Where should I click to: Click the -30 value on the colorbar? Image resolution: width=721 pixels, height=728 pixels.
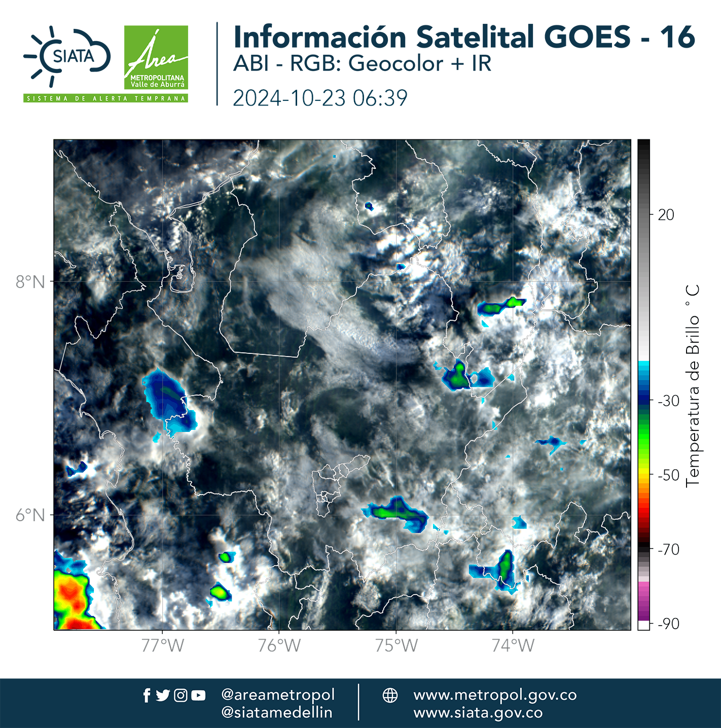click(668, 401)
